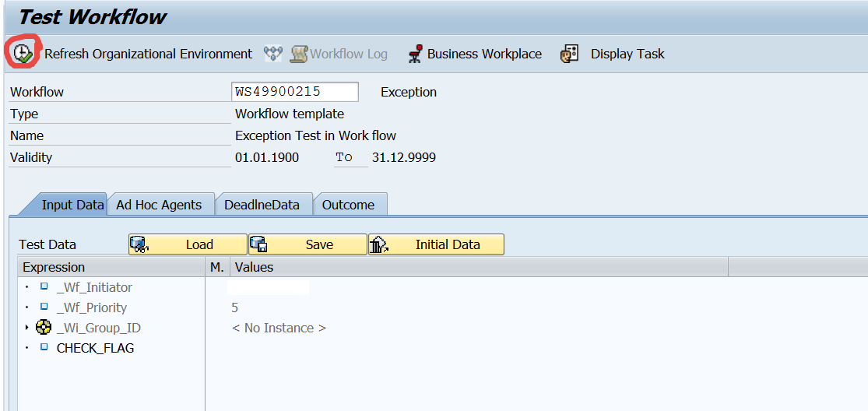Click the square icon beside CHECK_FLAG
The width and height of the screenshot is (868, 411).
44,347
